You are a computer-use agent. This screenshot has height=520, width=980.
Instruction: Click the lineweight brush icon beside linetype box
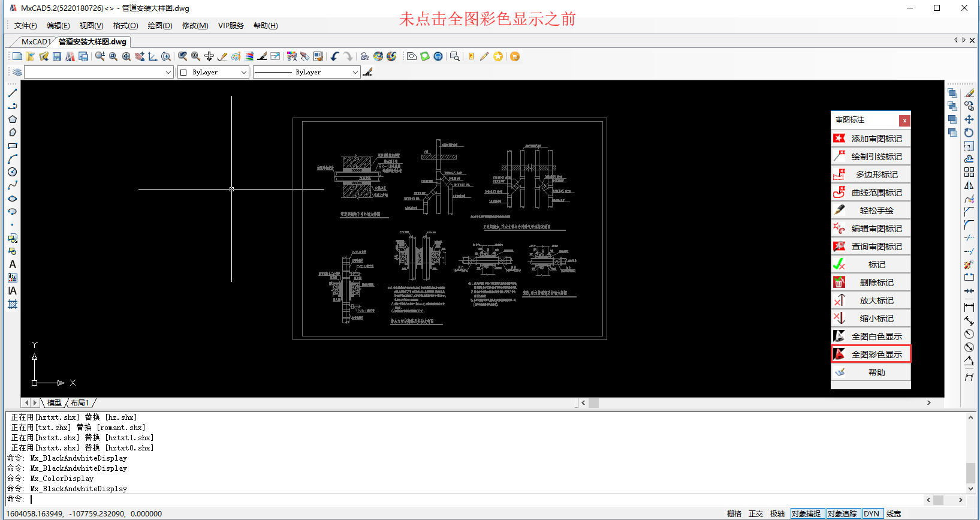[368, 72]
